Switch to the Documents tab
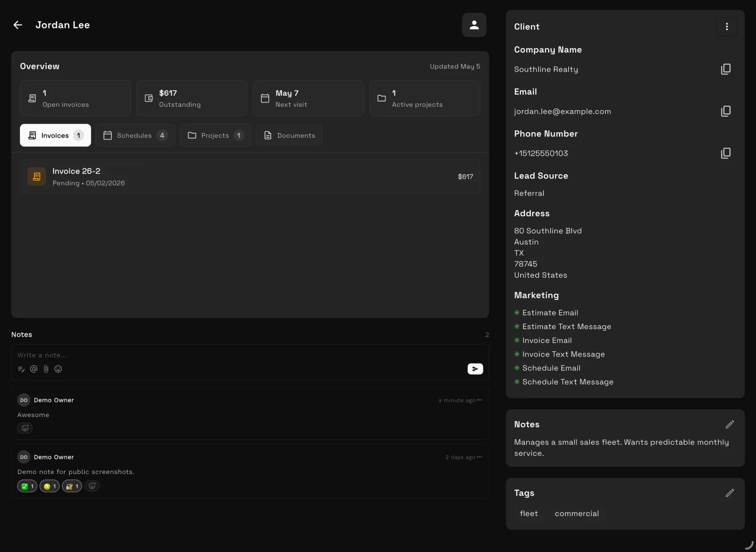Viewport: 756px width, 552px height. pos(289,136)
